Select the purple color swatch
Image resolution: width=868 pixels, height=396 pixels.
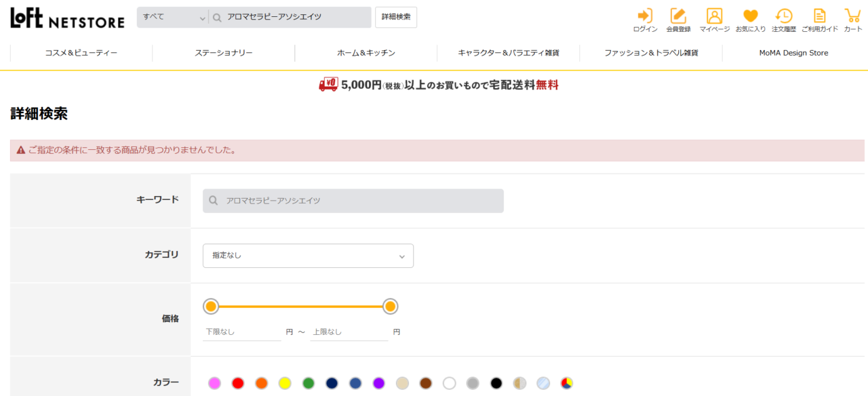coord(378,383)
